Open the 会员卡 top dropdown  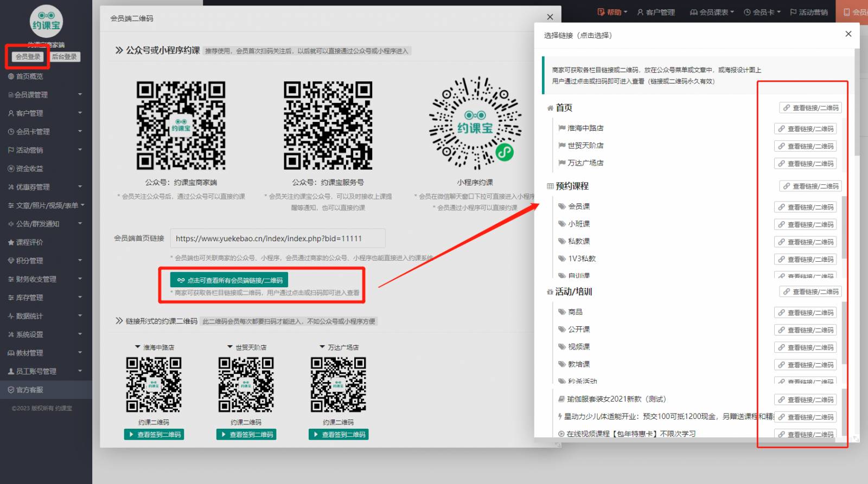tap(762, 12)
